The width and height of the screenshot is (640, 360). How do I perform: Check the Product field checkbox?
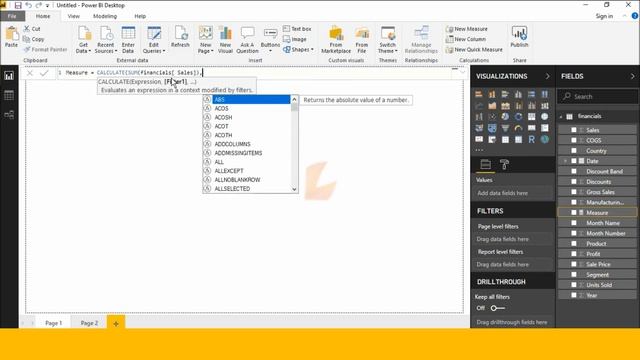pos(574,244)
